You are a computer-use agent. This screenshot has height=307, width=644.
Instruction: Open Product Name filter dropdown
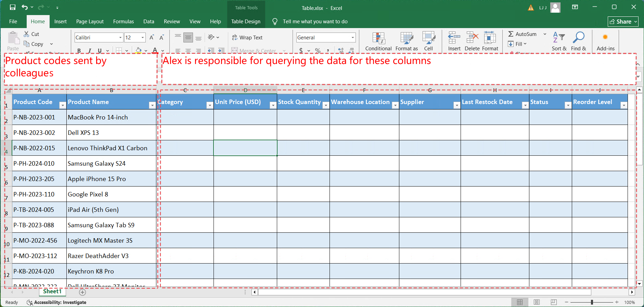pos(152,105)
